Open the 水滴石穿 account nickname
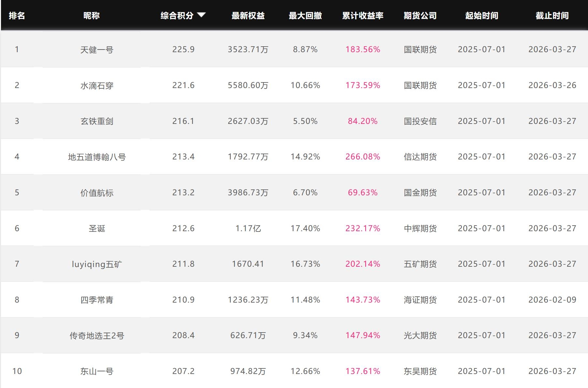 (97, 86)
